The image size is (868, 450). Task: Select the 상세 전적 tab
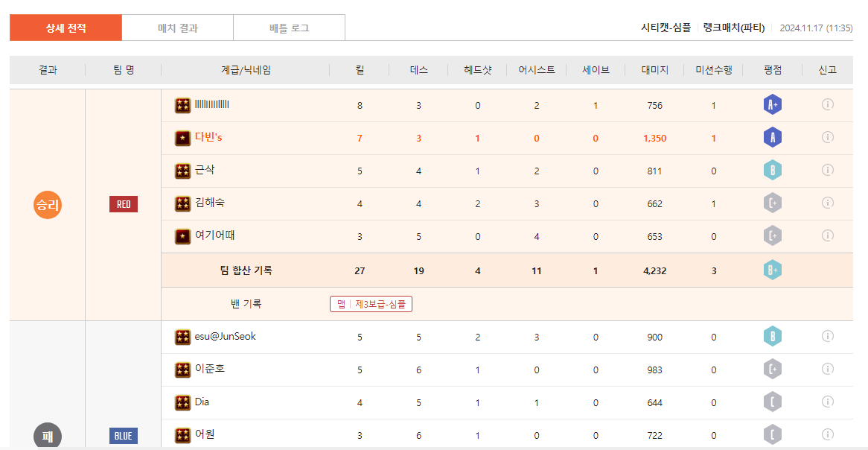pos(66,28)
